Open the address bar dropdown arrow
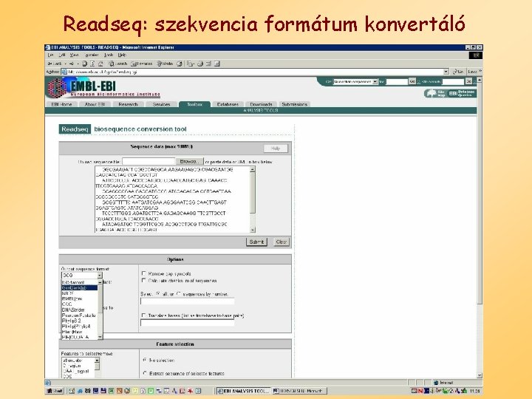532x399 pixels. (x=446, y=72)
